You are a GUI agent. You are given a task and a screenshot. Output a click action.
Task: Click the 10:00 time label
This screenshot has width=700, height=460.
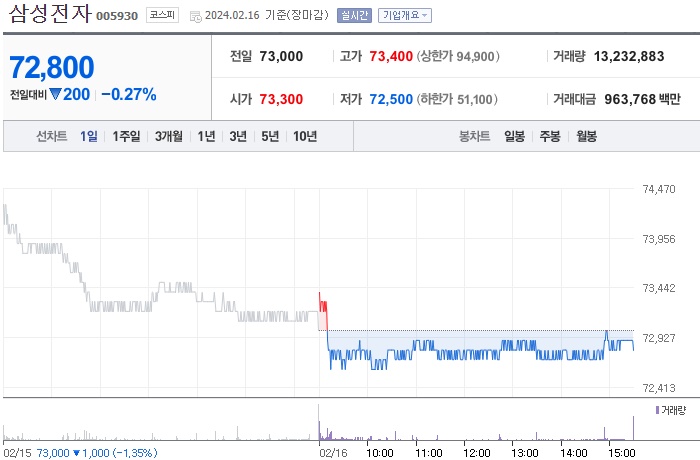click(x=380, y=453)
